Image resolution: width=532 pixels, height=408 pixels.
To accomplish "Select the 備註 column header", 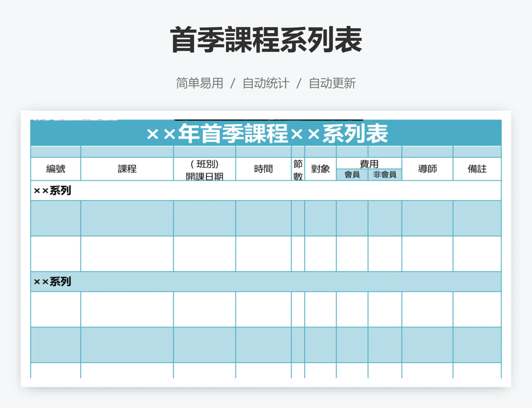I will (477, 169).
